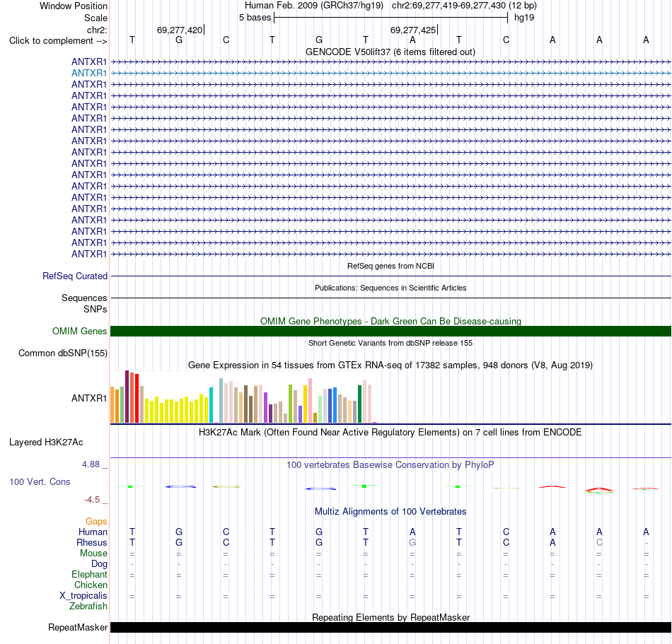Click the 'Multiz Alignments of 100 Vertebrates' title
Image resolution: width=672 pixels, height=644 pixels.
(390, 512)
